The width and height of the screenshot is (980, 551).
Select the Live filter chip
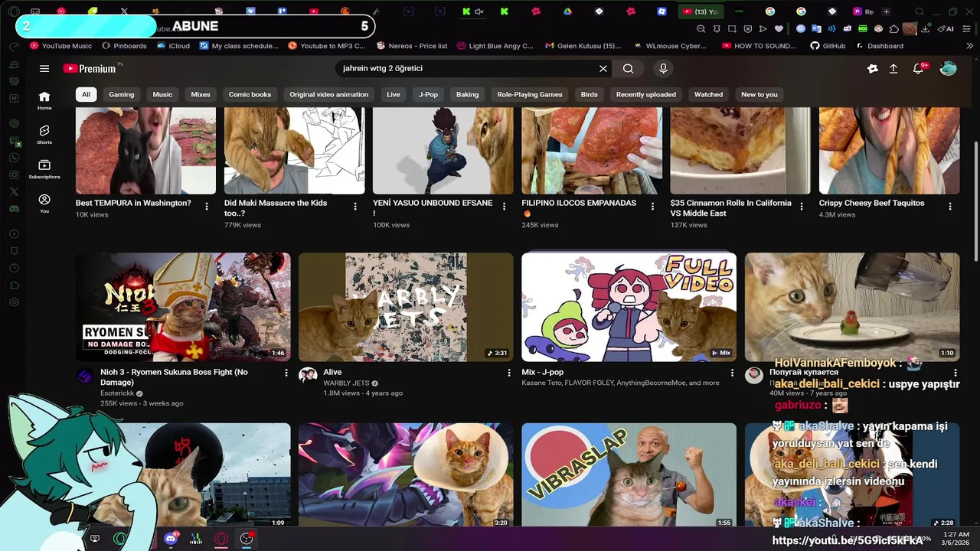tap(394, 94)
